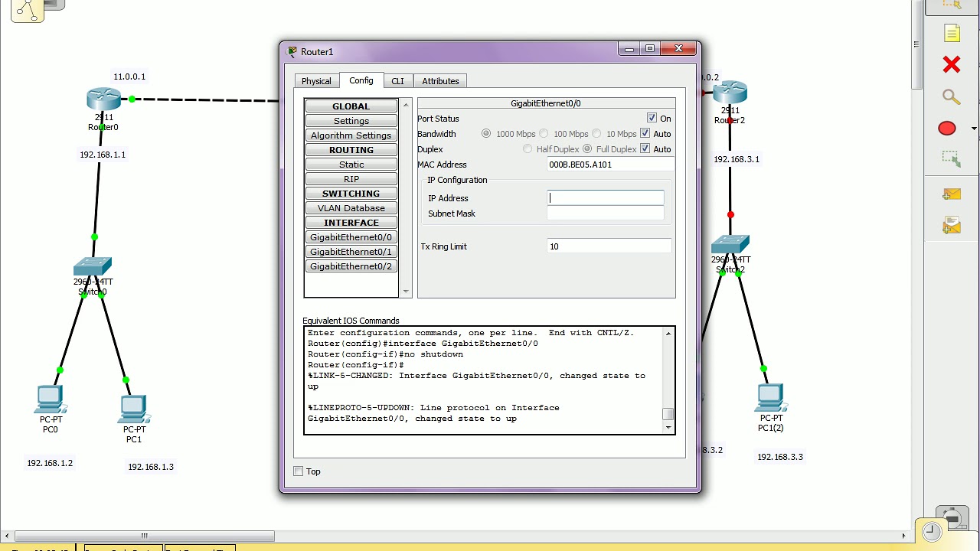Click the workspace horizontal scrollbar thumb
This screenshot has height=551, width=980.
click(x=144, y=536)
